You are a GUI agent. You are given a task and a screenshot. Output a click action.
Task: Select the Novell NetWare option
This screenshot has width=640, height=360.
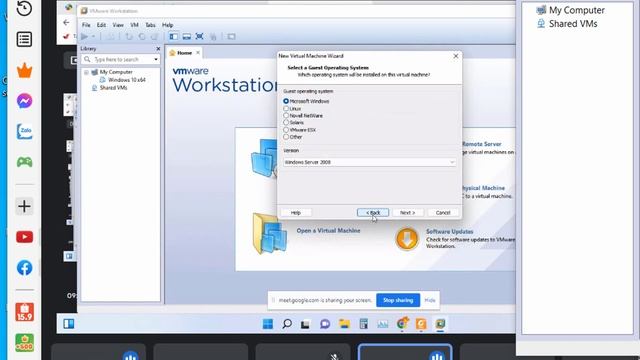tap(286, 116)
